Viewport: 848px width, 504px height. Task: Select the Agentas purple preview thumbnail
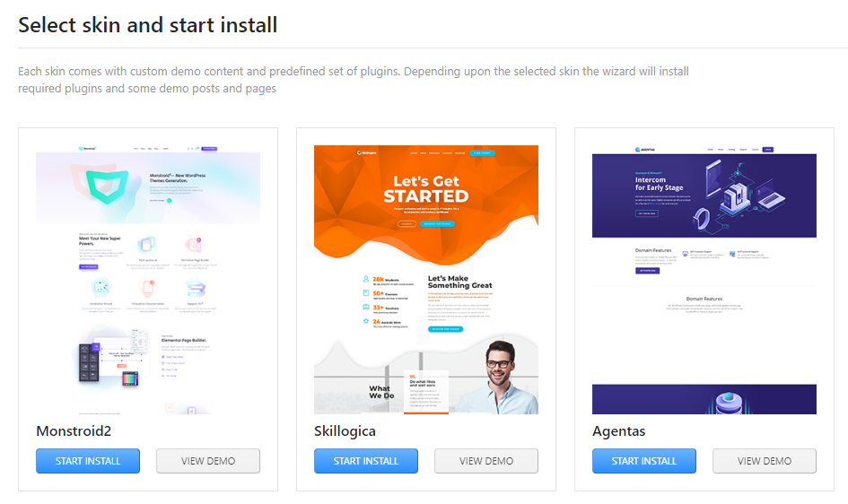coord(704,280)
